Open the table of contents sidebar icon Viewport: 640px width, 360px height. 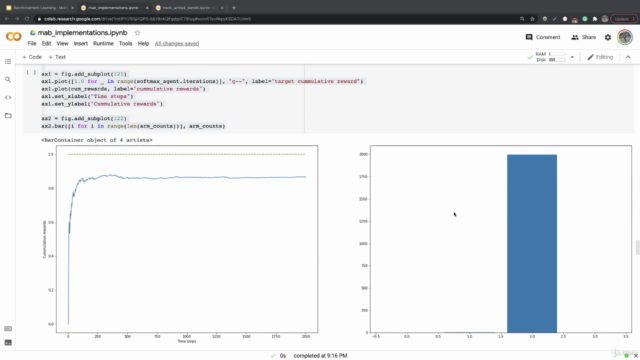pos(8,62)
